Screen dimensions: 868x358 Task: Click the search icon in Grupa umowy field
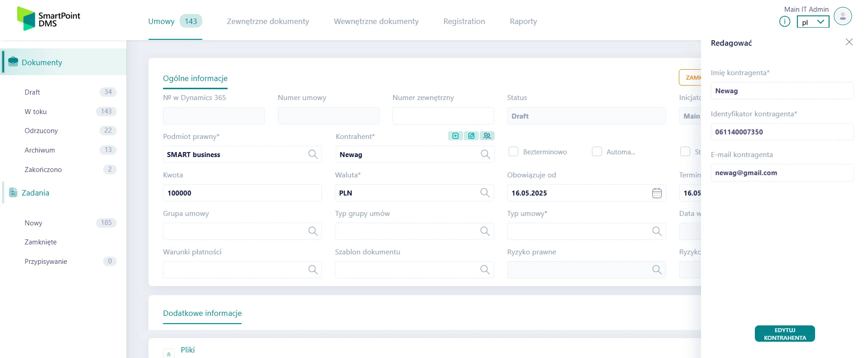(x=313, y=231)
